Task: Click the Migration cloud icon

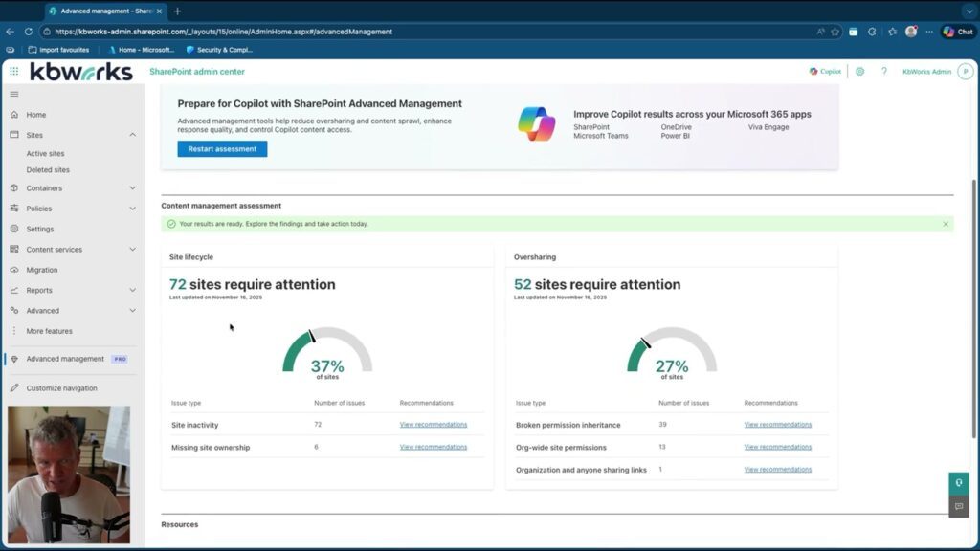Action: point(13,270)
